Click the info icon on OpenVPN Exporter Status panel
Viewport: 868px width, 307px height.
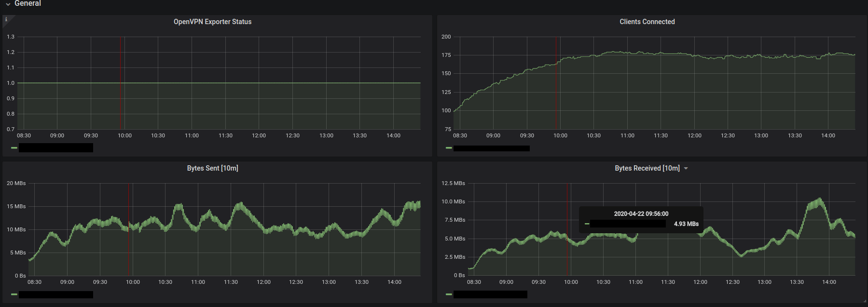pos(6,20)
